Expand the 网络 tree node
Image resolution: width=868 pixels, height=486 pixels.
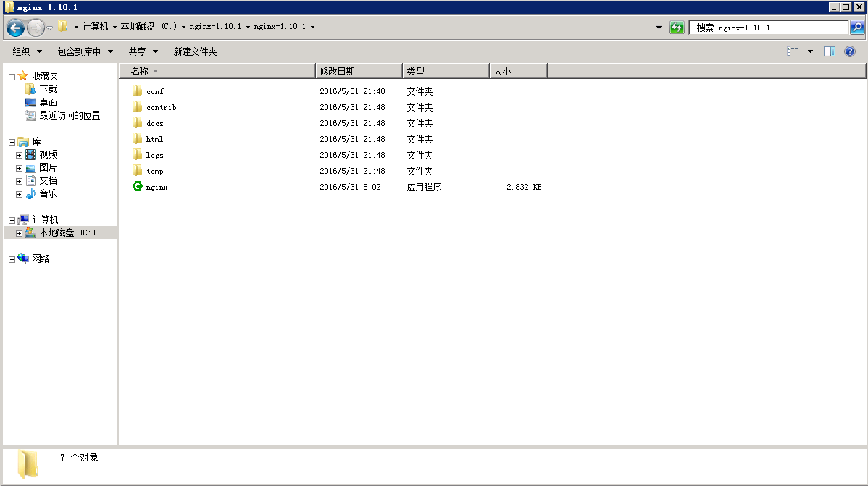pos(12,259)
